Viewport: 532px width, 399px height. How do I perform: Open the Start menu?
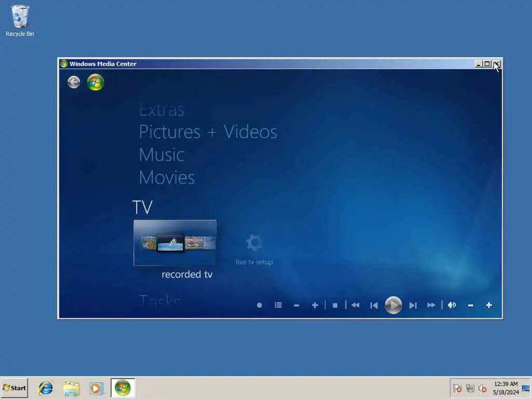coord(14,388)
